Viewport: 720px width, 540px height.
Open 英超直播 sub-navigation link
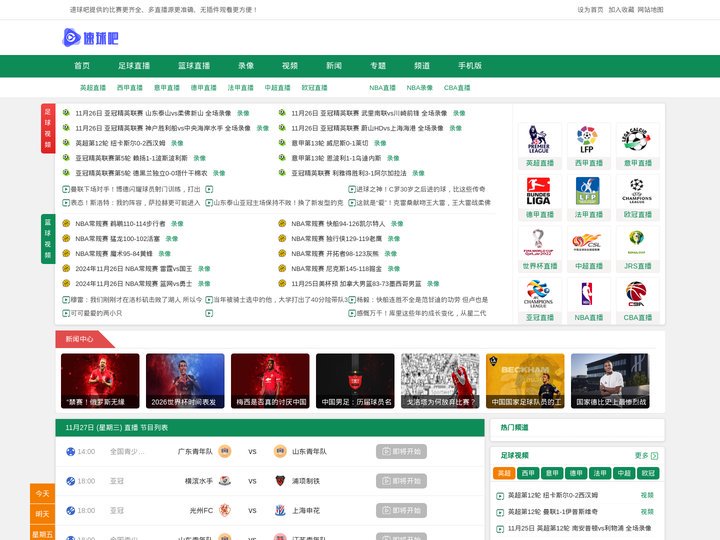click(x=93, y=88)
